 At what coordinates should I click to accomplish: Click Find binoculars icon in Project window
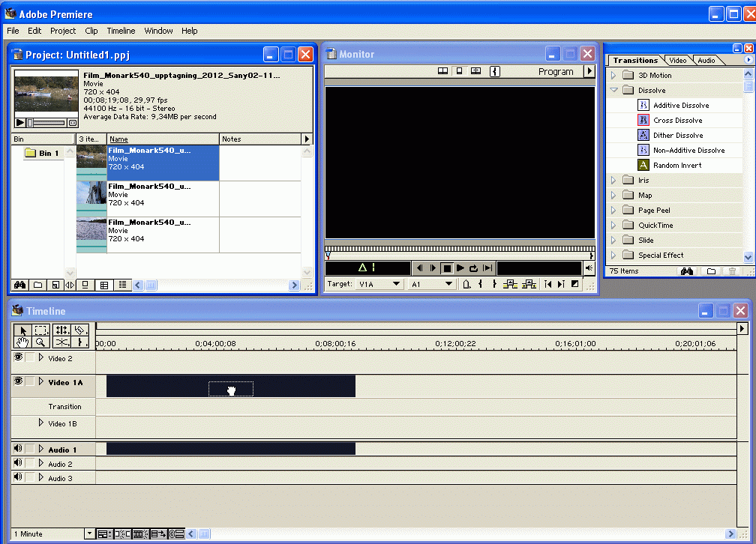[x=19, y=285]
